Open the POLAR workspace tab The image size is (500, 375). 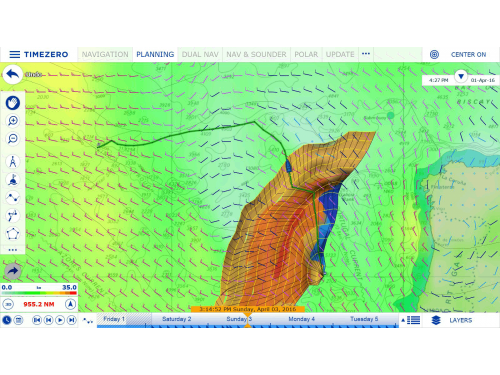pyautogui.click(x=306, y=54)
